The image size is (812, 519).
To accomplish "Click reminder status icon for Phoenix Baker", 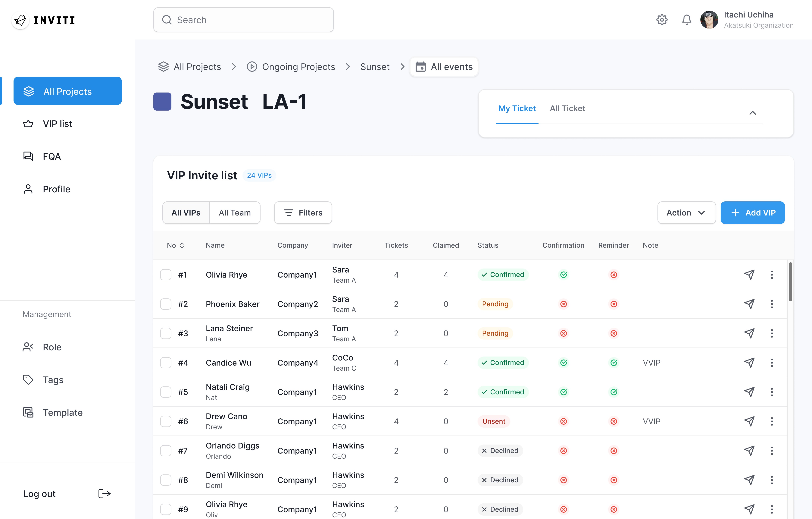I will 613,304.
